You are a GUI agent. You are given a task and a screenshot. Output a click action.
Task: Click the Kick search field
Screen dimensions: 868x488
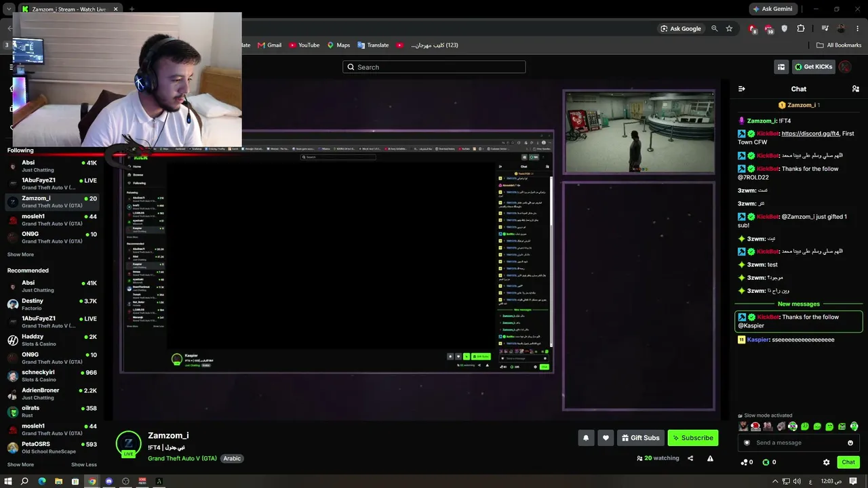(434, 67)
